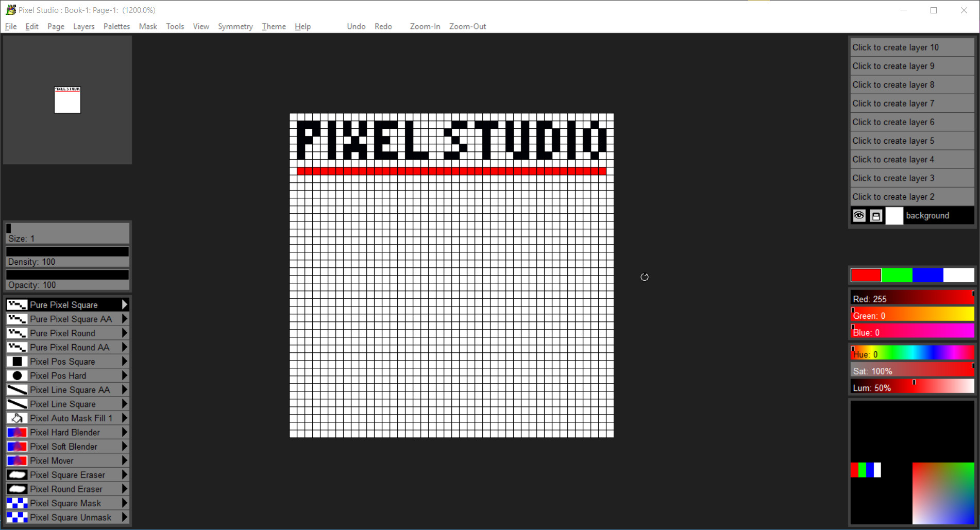Open the Help menu

(x=303, y=26)
